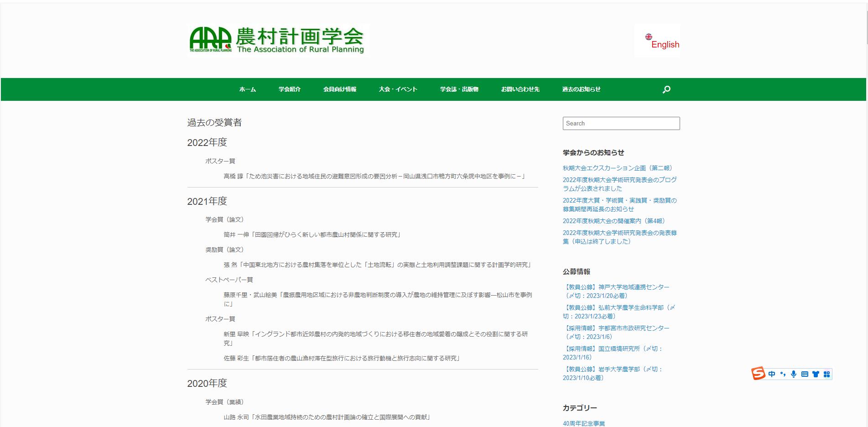Screen dimensions: 868x427
Task: Open 国立環境研究所 採用情報 link
Action: pos(613,353)
